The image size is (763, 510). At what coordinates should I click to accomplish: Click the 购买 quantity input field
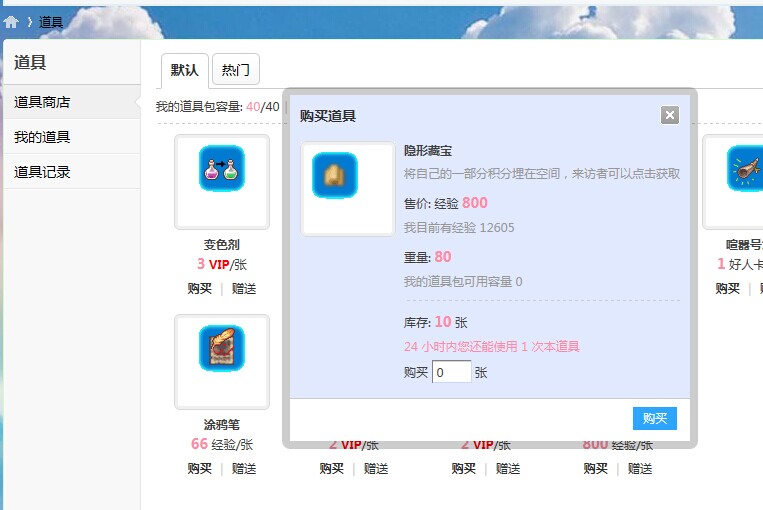(452, 372)
